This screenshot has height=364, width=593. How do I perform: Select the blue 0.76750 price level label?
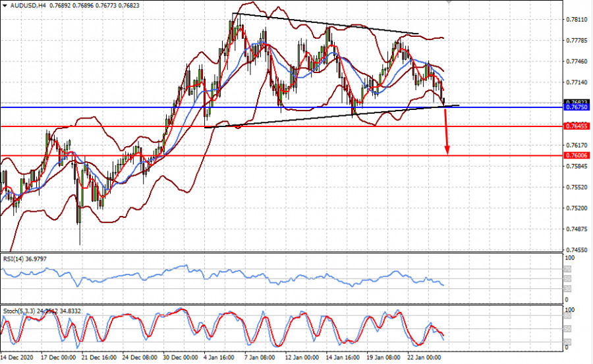coord(577,107)
